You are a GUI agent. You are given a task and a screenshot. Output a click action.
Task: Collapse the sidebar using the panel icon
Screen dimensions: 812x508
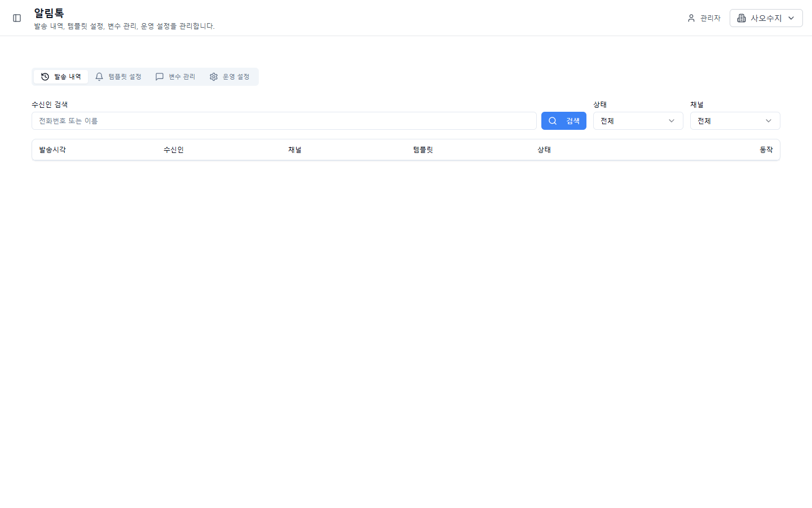tap(17, 18)
